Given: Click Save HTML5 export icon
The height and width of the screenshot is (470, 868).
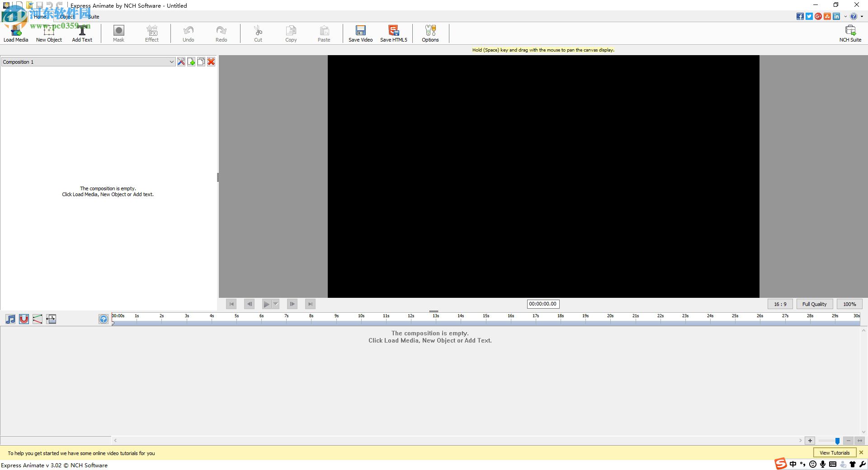Looking at the screenshot, I should tap(394, 33).
